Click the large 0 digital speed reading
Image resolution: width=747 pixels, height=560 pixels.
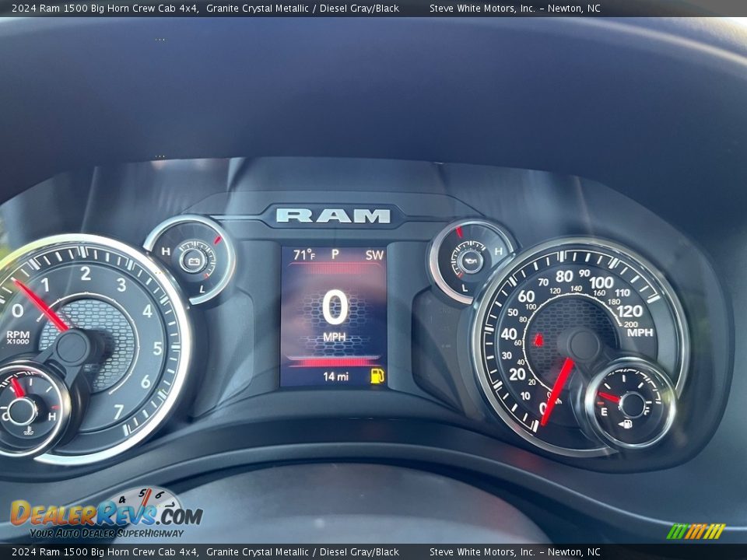coord(335,308)
